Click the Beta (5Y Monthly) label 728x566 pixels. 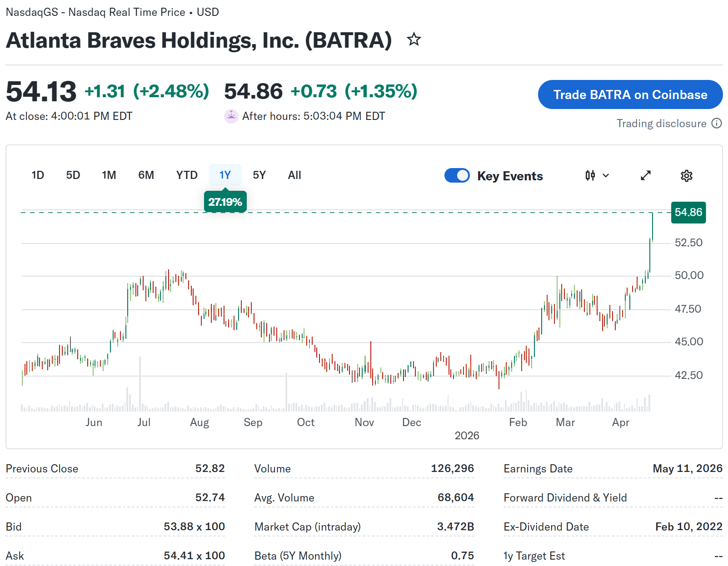(x=298, y=556)
